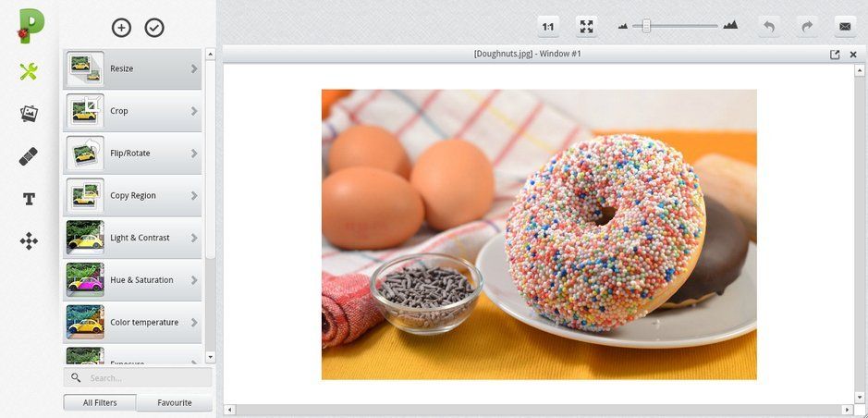
Task: Expand the Crop chevron arrow
Action: 194,111
